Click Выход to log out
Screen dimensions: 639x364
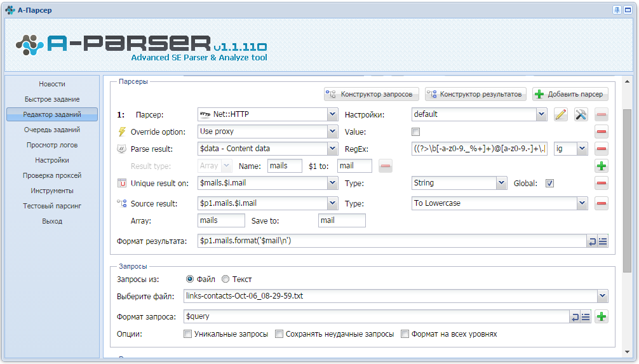pyautogui.click(x=52, y=221)
